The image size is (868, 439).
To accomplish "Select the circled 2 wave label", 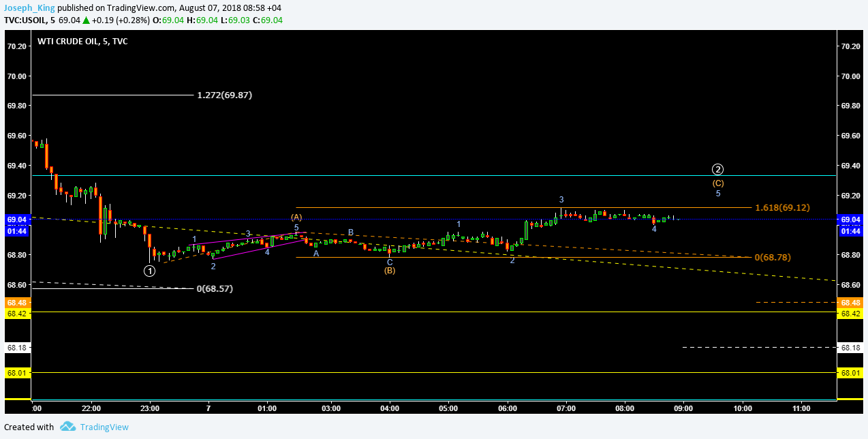I will (717, 169).
